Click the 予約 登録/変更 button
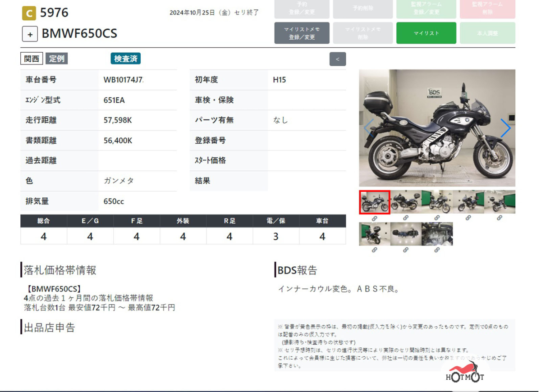 point(302,9)
